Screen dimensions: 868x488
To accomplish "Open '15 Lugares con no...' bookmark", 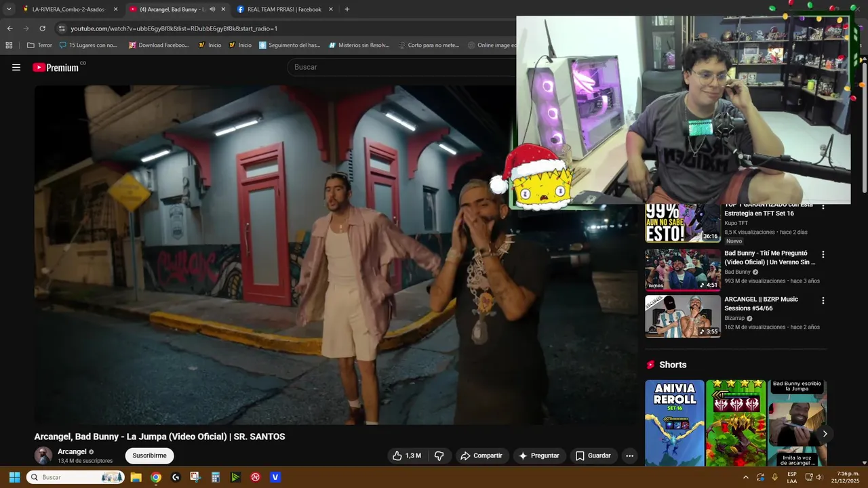I will click(88, 45).
